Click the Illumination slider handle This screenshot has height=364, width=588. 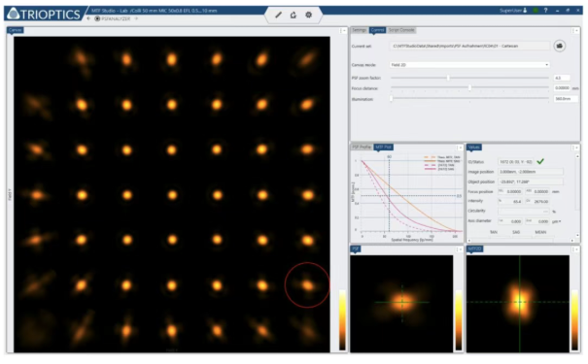pos(391,98)
